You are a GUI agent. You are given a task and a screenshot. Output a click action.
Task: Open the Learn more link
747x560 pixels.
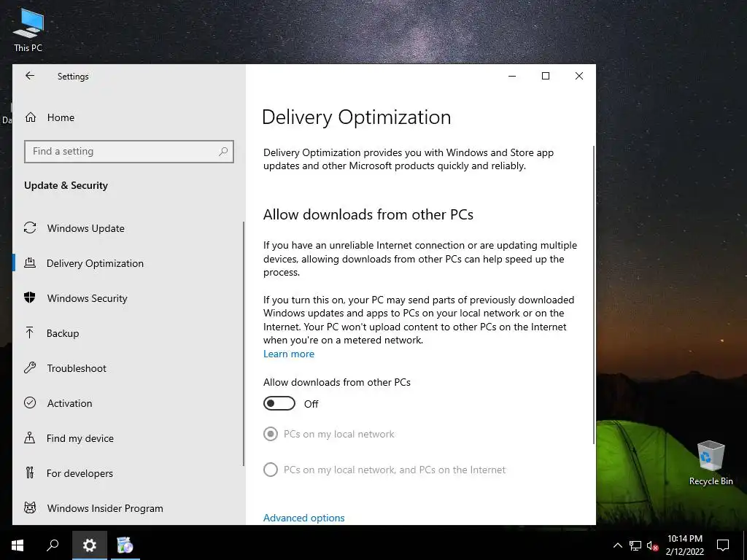(289, 354)
